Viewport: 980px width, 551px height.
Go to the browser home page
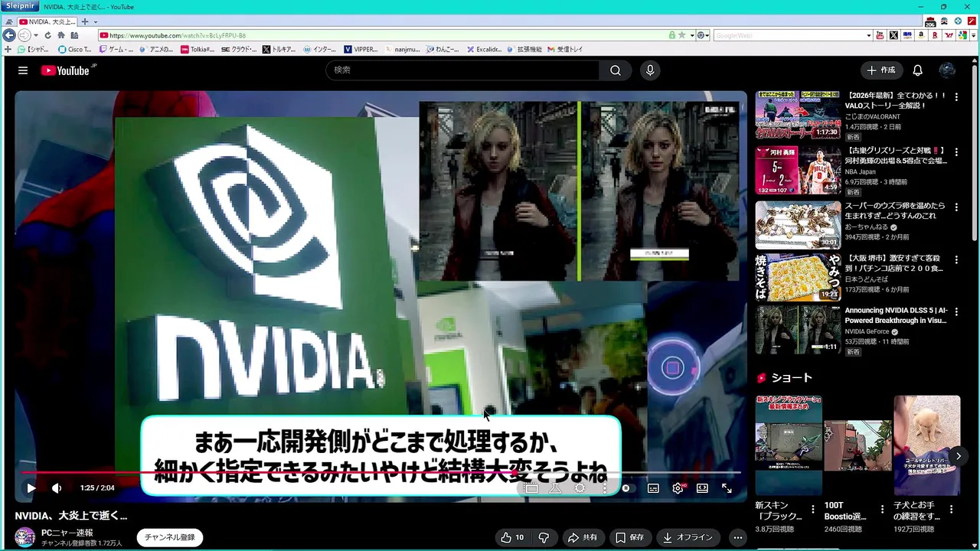(60, 35)
